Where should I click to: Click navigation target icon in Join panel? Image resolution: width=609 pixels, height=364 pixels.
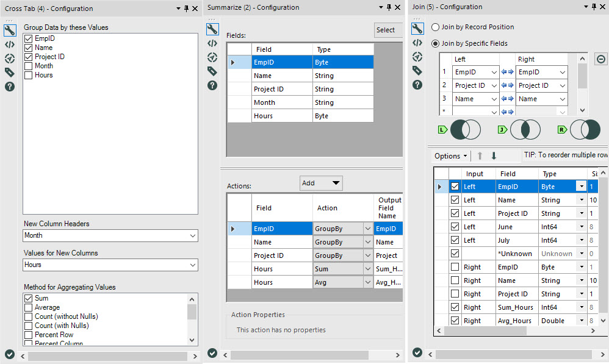417,57
